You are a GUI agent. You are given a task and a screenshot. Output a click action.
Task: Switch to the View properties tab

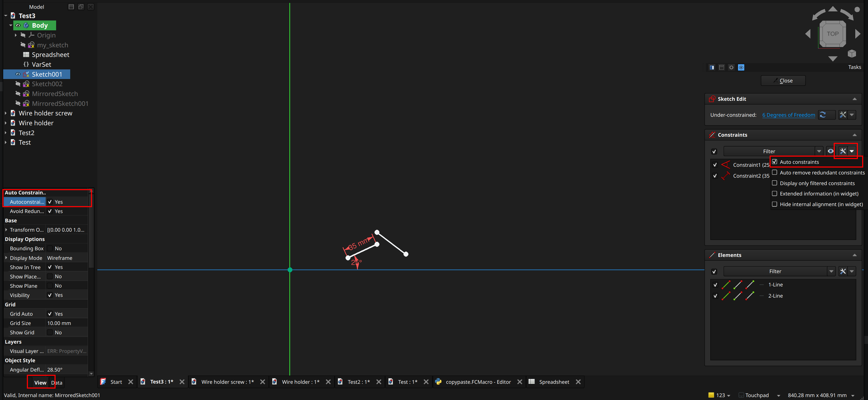pyautogui.click(x=40, y=382)
